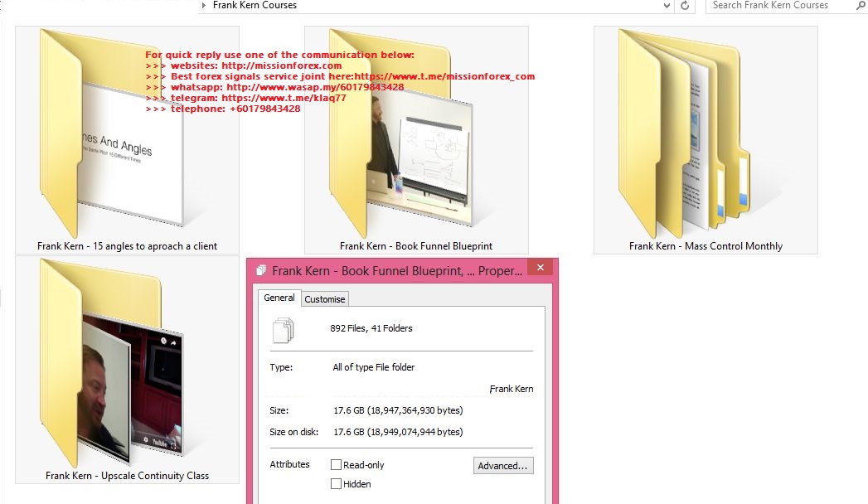Click the Size value 18,947,364,930 bytes
The image size is (868, 504).
tap(398, 410)
